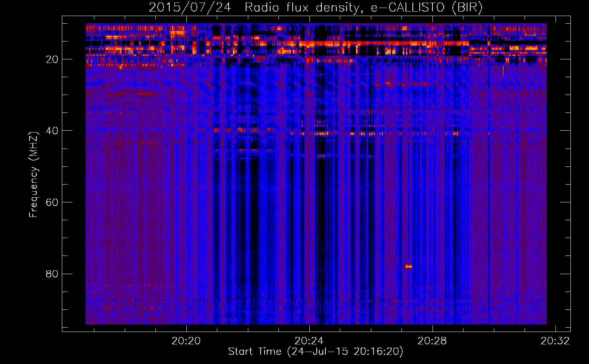This screenshot has width=589, height=364.
Task: Click the 20:24 time tick label
Action: coord(309,341)
